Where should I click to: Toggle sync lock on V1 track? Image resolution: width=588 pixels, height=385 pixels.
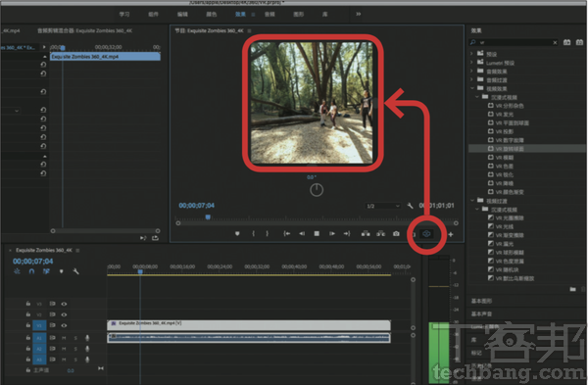click(x=53, y=325)
